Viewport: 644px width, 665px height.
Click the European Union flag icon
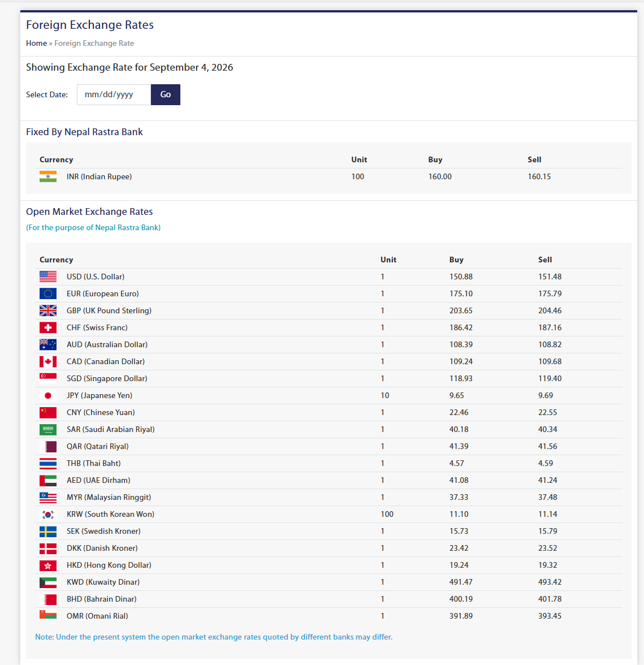pos(48,293)
